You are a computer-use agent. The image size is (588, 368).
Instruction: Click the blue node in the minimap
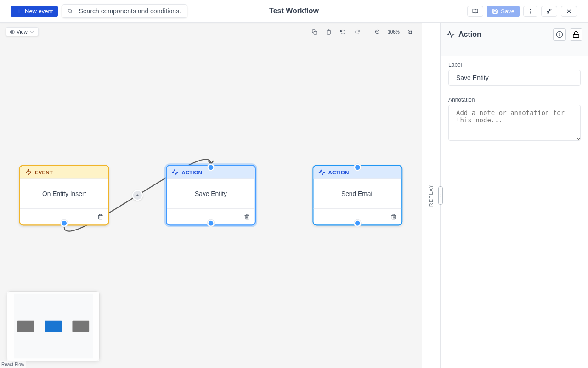coord(53,326)
